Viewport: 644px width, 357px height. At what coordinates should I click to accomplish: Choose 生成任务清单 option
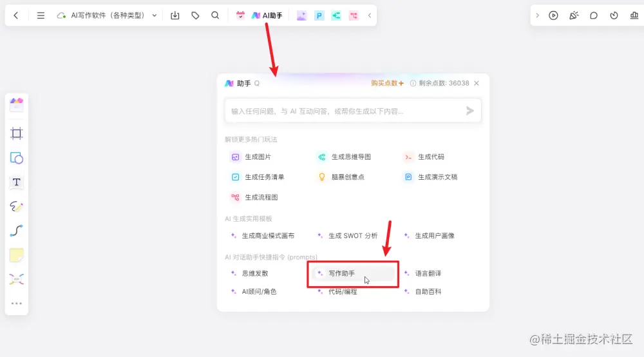click(x=258, y=177)
